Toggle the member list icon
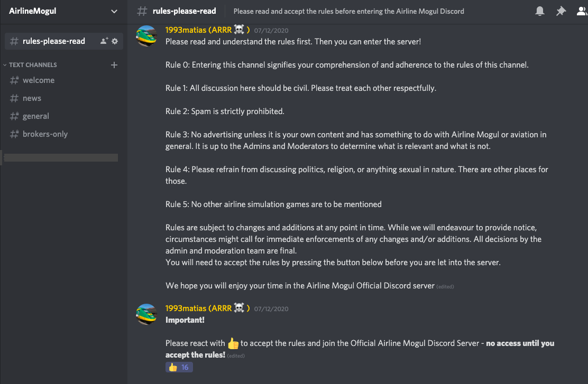Viewport: 588px width, 384px height. (582, 11)
